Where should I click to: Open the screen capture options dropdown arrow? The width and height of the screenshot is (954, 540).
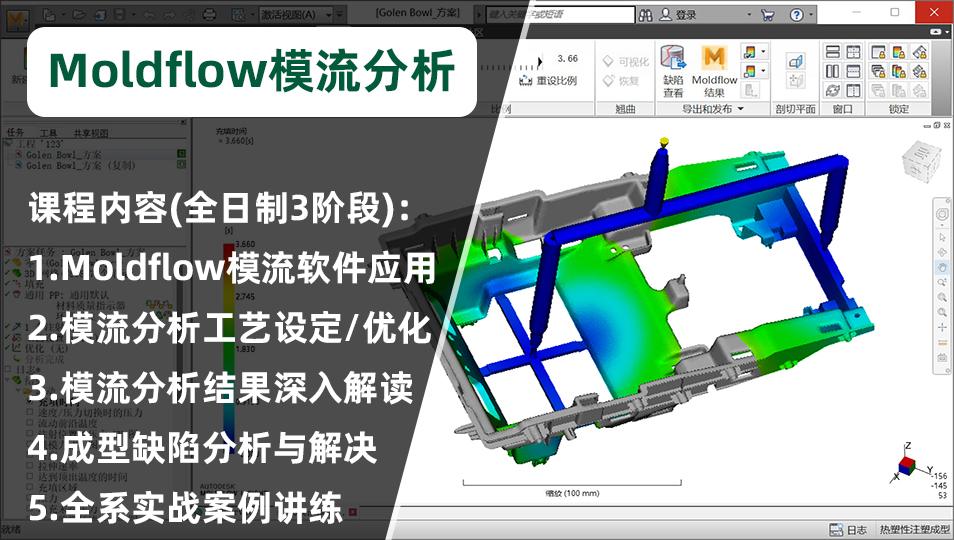(x=251, y=15)
